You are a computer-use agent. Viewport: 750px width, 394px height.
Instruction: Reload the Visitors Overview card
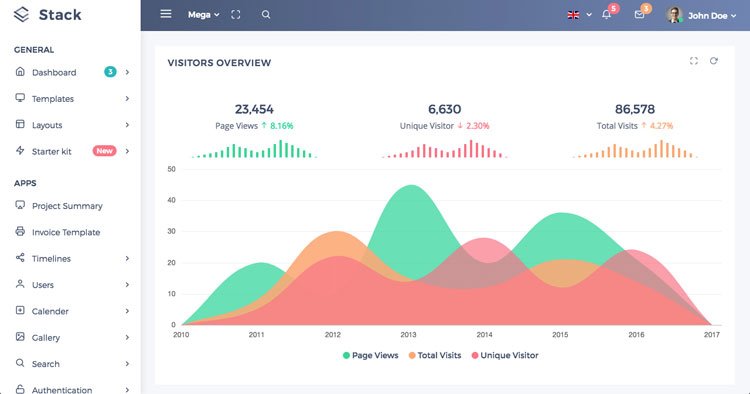click(x=714, y=61)
